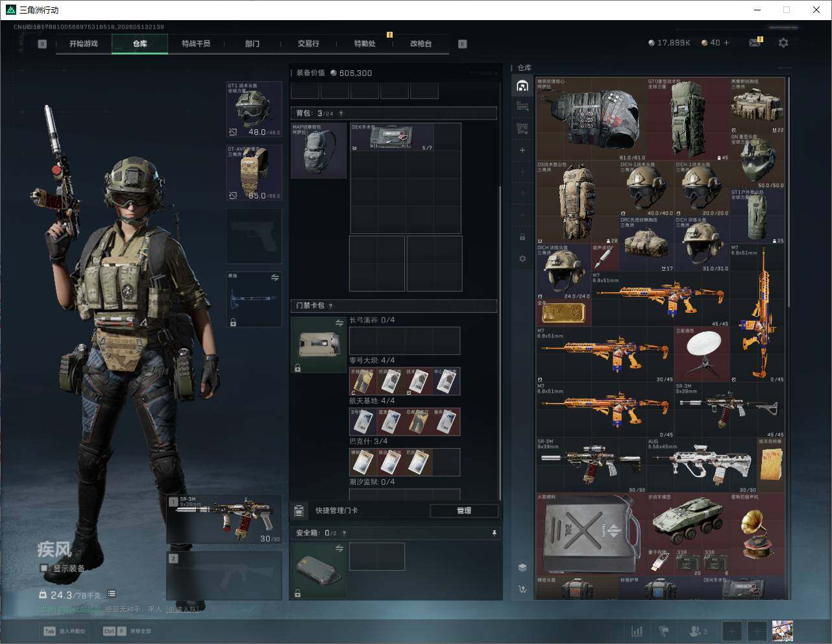
Task: Click the 申请入队 link in chat
Action: (x=182, y=609)
